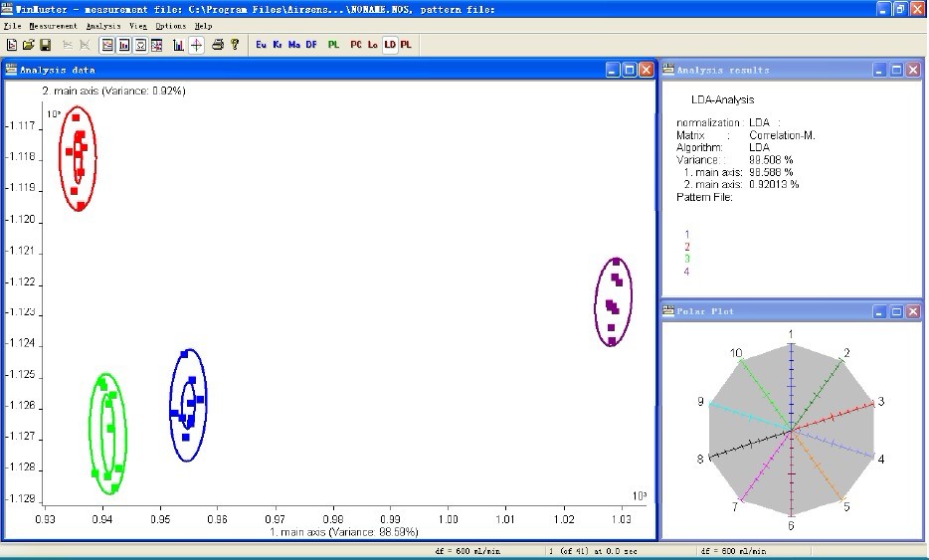Open the Help menu
Screen dimensions: 929x560
203,26
